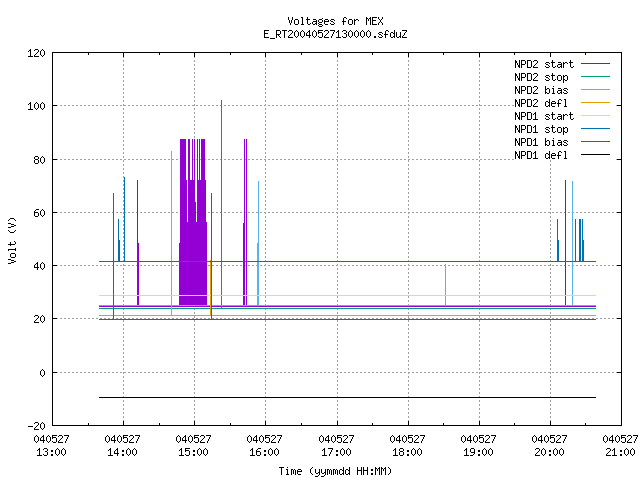Click the black flat line near -10 V
This screenshot has width=640, height=480.
coord(347,397)
